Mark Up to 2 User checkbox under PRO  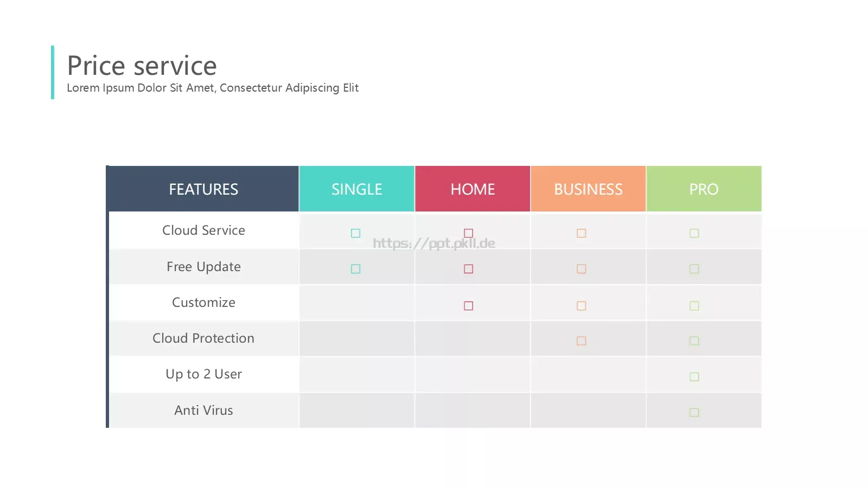tap(694, 377)
